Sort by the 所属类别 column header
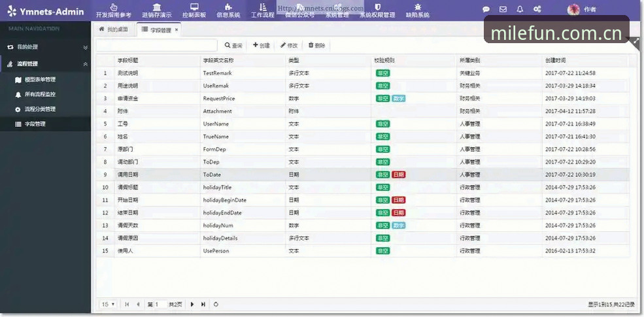This screenshot has height=317, width=644. click(499, 60)
